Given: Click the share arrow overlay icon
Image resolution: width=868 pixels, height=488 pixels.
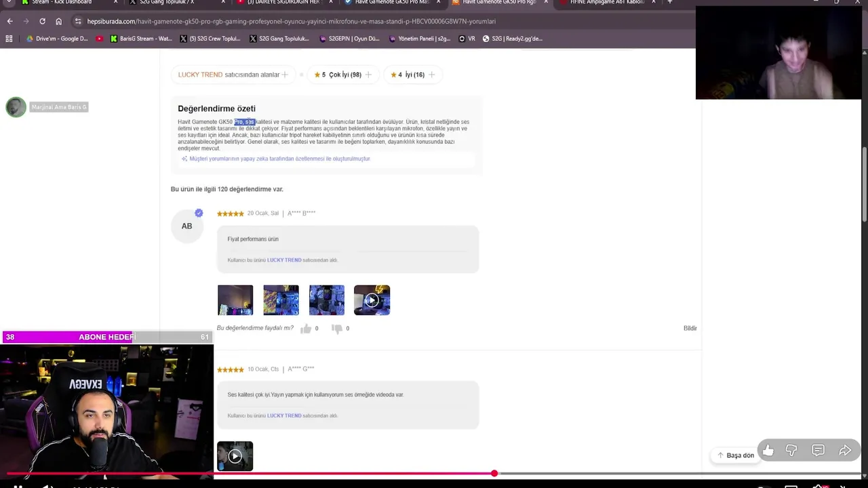Looking at the screenshot, I should click(x=845, y=451).
